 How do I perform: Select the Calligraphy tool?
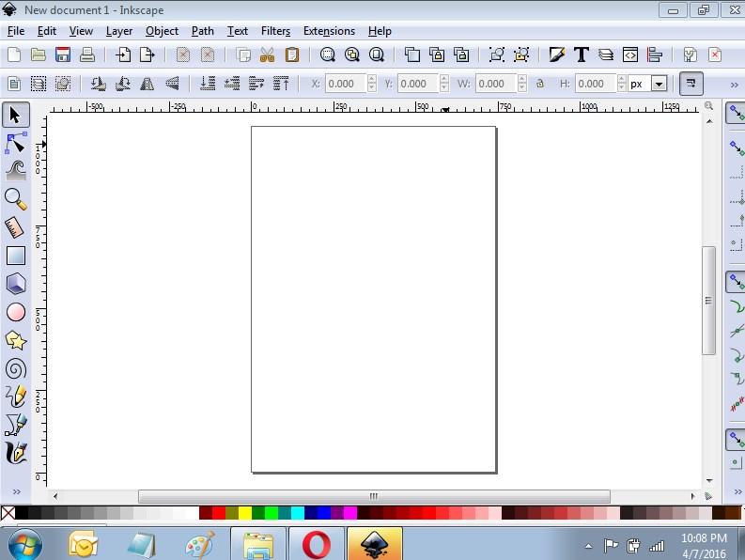16,453
